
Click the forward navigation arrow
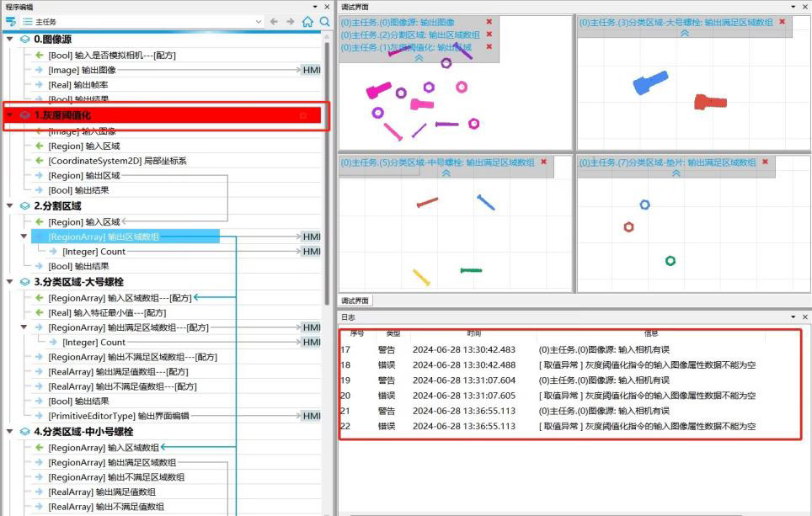click(291, 22)
